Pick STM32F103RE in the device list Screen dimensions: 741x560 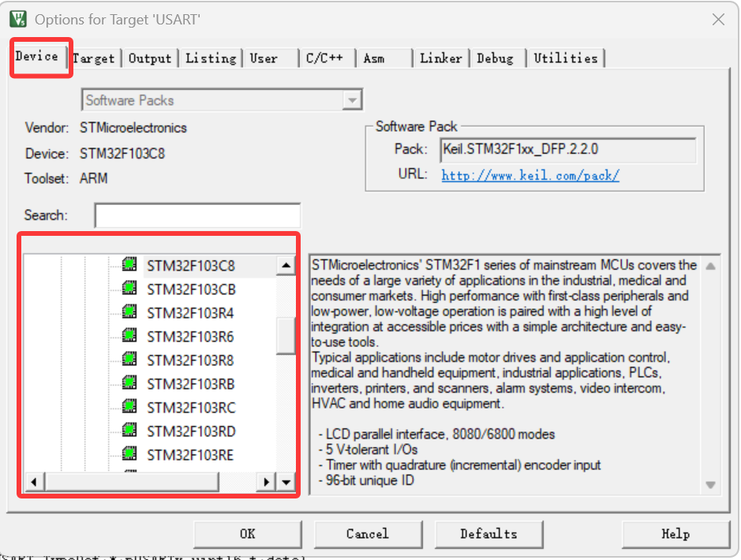tap(190, 455)
